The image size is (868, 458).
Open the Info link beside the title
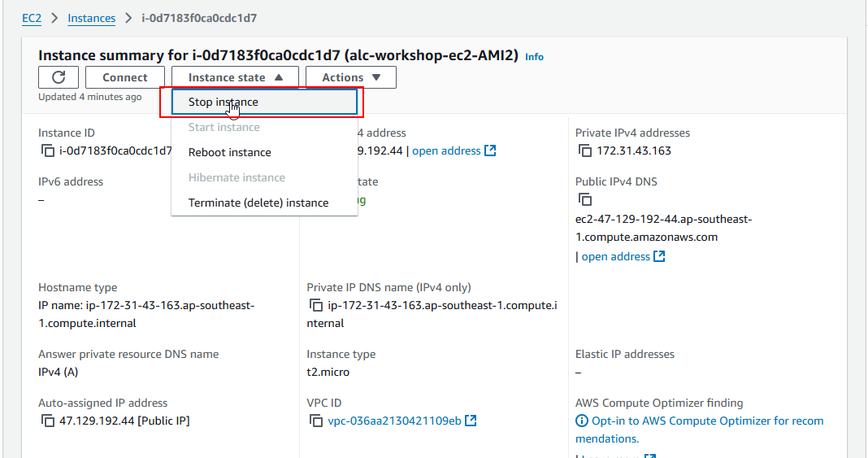534,57
